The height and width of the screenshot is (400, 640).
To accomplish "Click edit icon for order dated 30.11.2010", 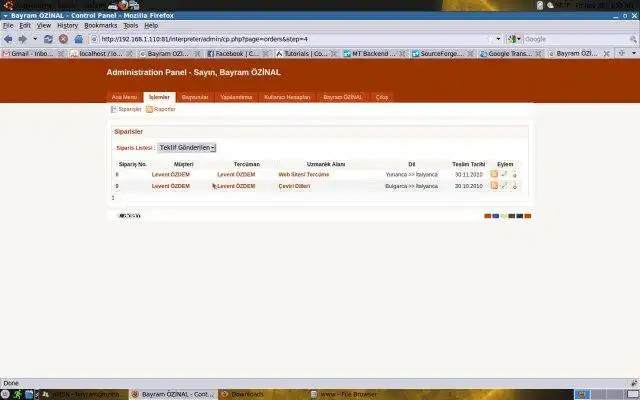I will coord(504,174).
